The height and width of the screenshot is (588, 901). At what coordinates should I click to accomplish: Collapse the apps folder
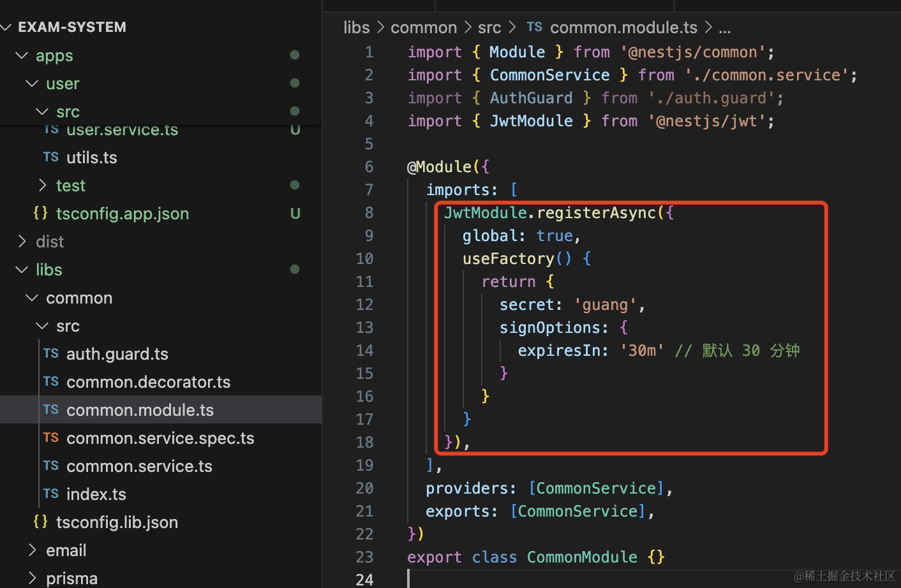coord(22,55)
